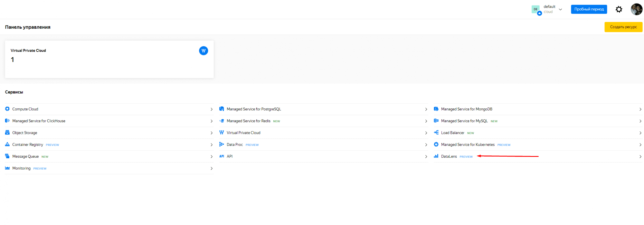
Task: Click the Virtual Private Cloud list icon
Action: pyautogui.click(x=222, y=132)
